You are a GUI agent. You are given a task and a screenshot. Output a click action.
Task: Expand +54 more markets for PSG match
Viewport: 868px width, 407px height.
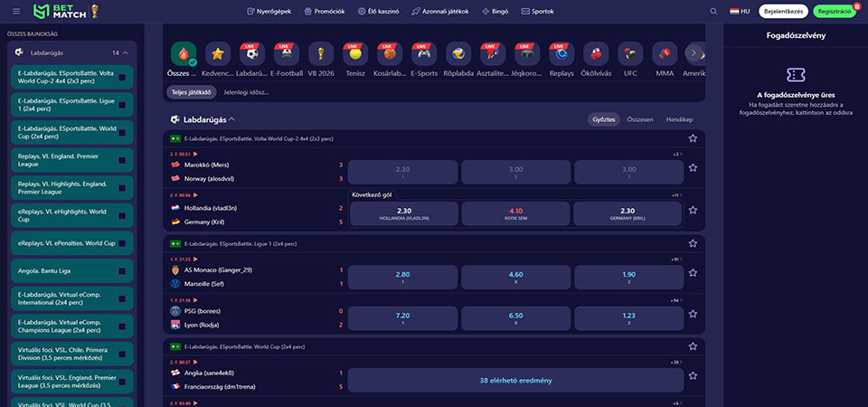(x=676, y=300)
